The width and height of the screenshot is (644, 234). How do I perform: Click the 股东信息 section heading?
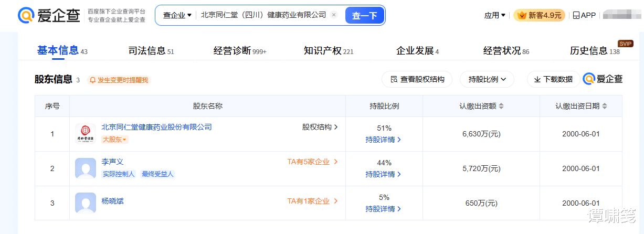[x=54, y=79]
